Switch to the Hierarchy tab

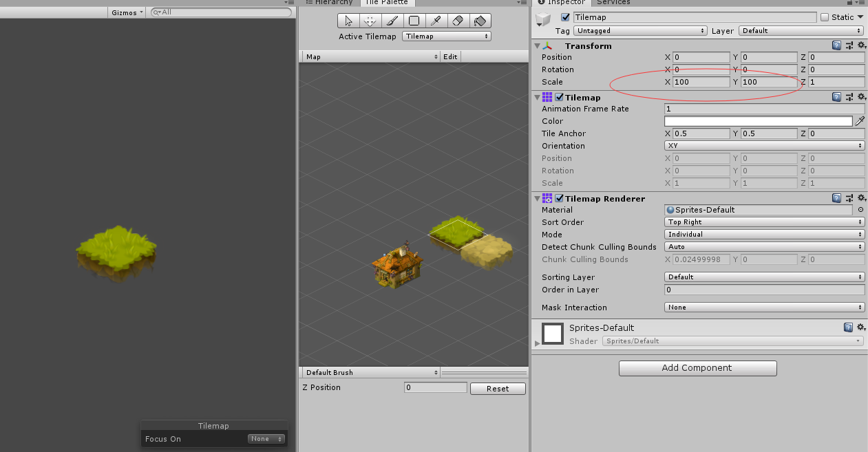(330, 3)
